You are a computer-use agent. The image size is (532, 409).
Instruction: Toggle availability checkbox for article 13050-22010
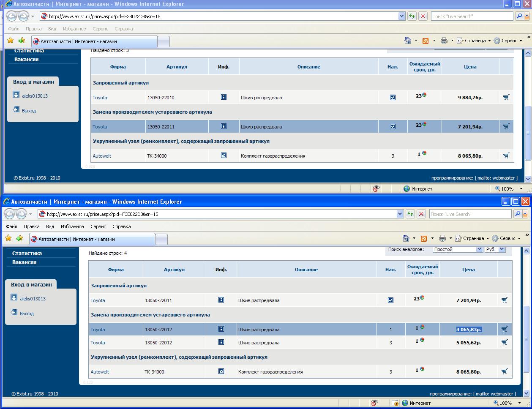393,97
